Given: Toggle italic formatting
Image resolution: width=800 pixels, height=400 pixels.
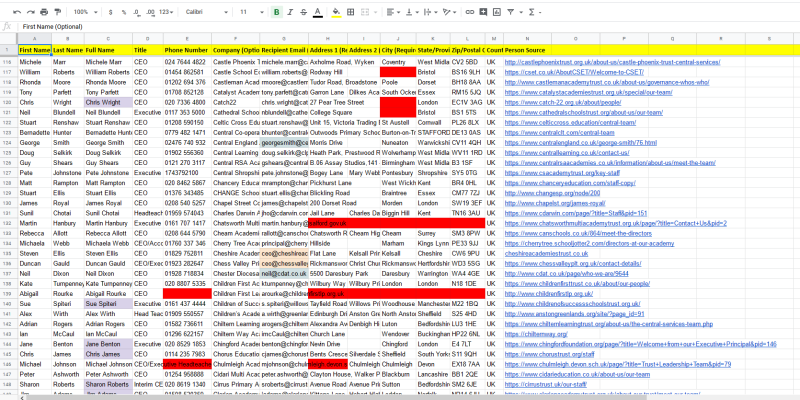Looking at the screenshot, I should pyautogui.click(x=290, y=12).
